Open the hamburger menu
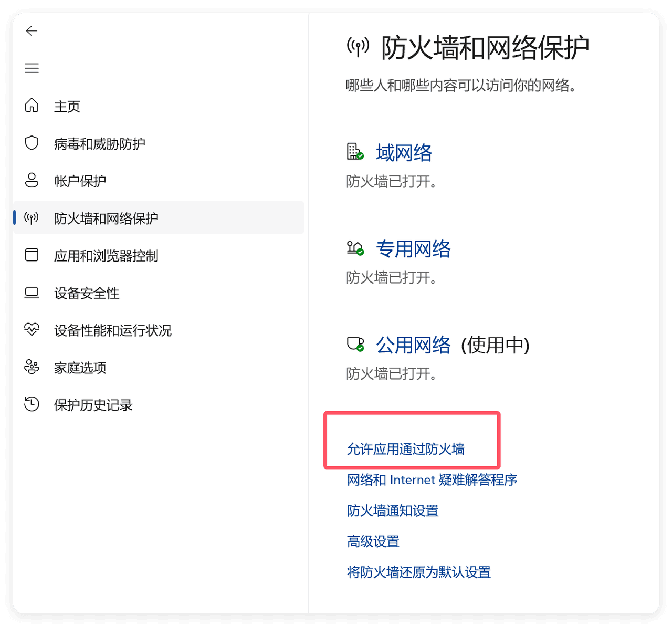672x626 pixels. click(x=32, y=68)
